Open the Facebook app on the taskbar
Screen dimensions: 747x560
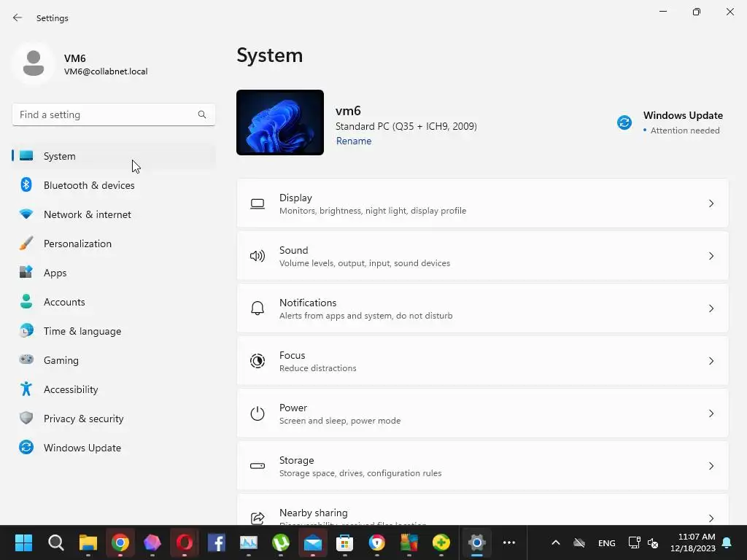point(216,542)
